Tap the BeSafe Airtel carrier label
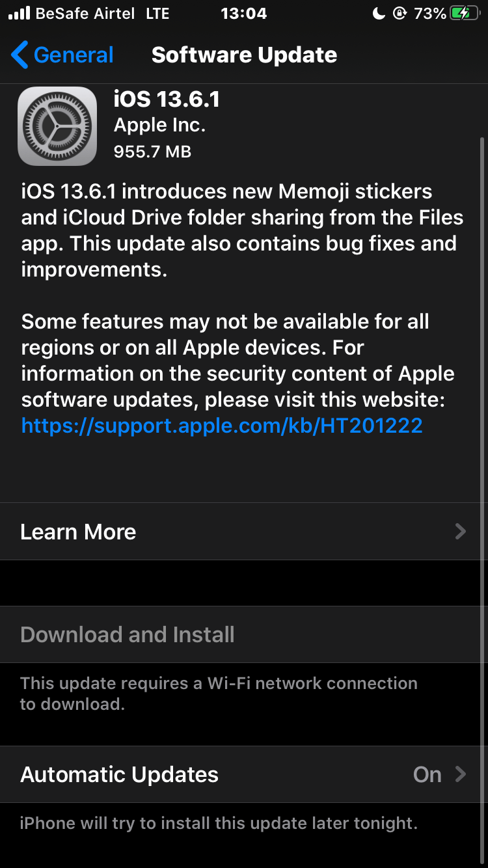 click(x=85, y=13)
